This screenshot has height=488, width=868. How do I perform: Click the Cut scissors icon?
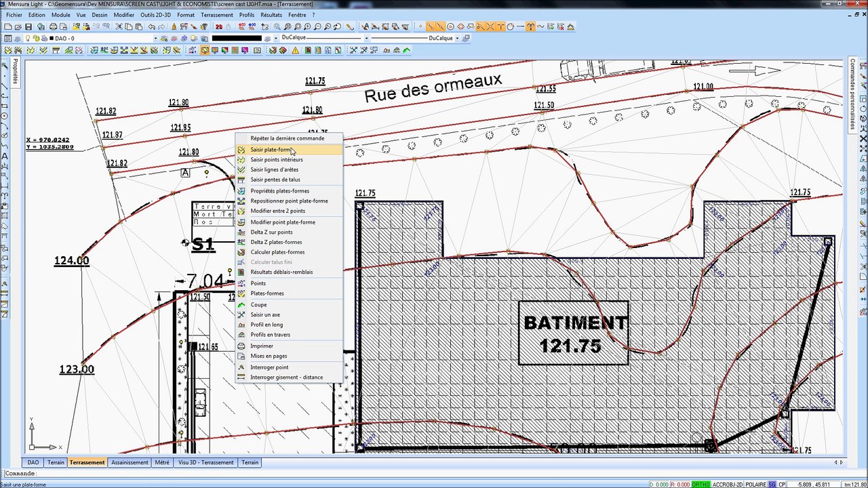click(x=119, y=26)
